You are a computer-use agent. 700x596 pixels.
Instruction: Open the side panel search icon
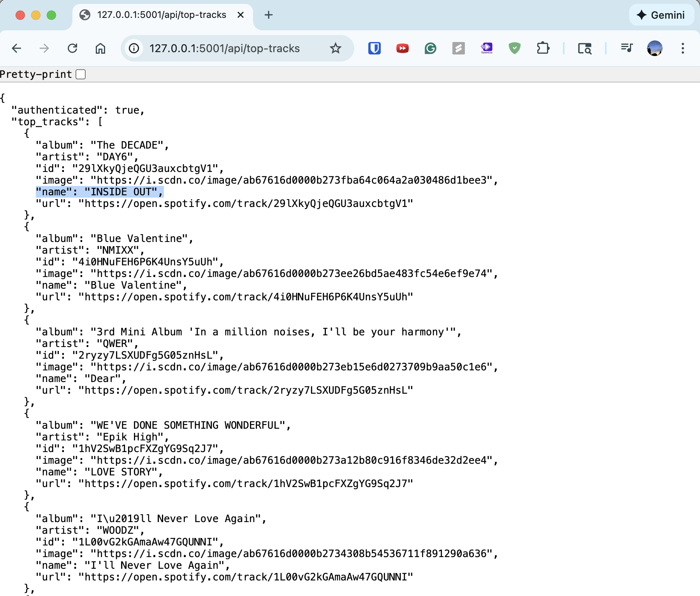585,48
